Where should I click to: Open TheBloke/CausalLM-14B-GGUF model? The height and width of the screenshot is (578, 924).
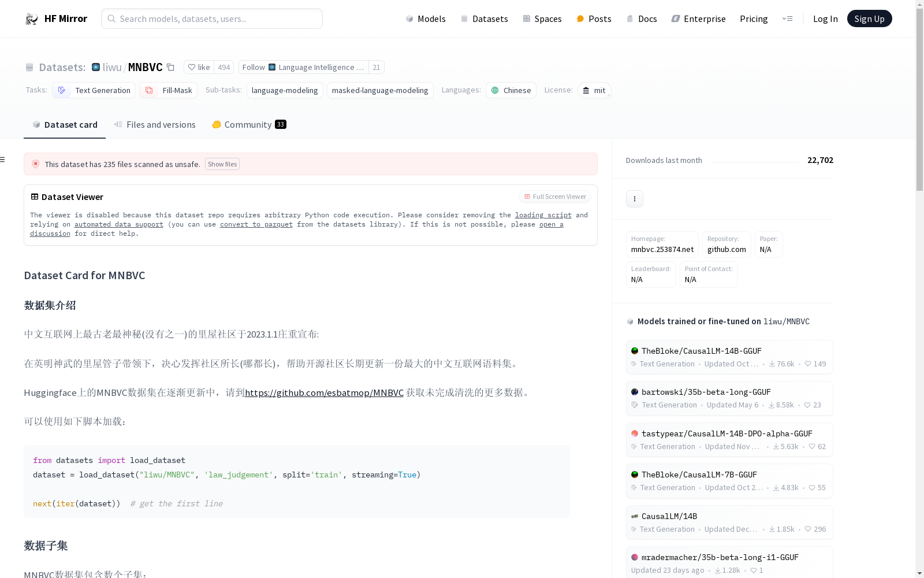(729, 357)
